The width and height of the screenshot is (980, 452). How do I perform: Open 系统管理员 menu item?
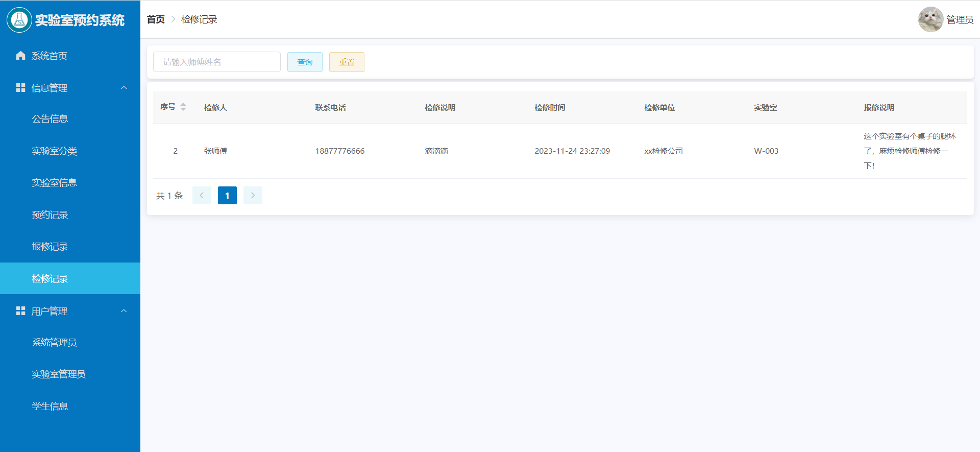[70, 343]
